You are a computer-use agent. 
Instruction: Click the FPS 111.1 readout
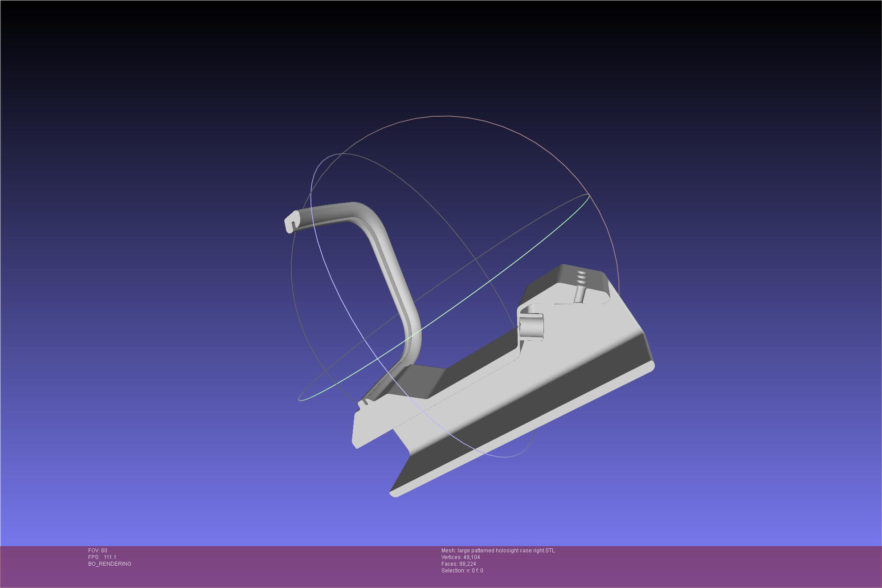pyautogui.click(x=102, y=557)
